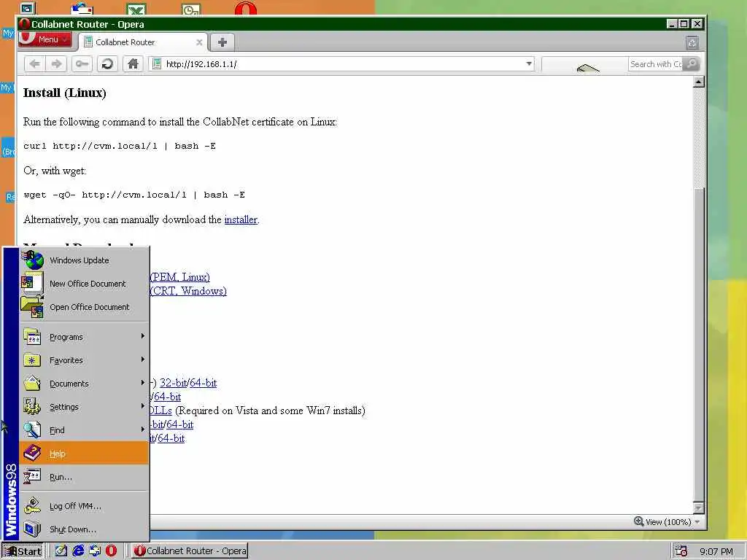Screen dimensions: 747x560
Task: Choose Log Off VM4...
Action: point(84,506)
